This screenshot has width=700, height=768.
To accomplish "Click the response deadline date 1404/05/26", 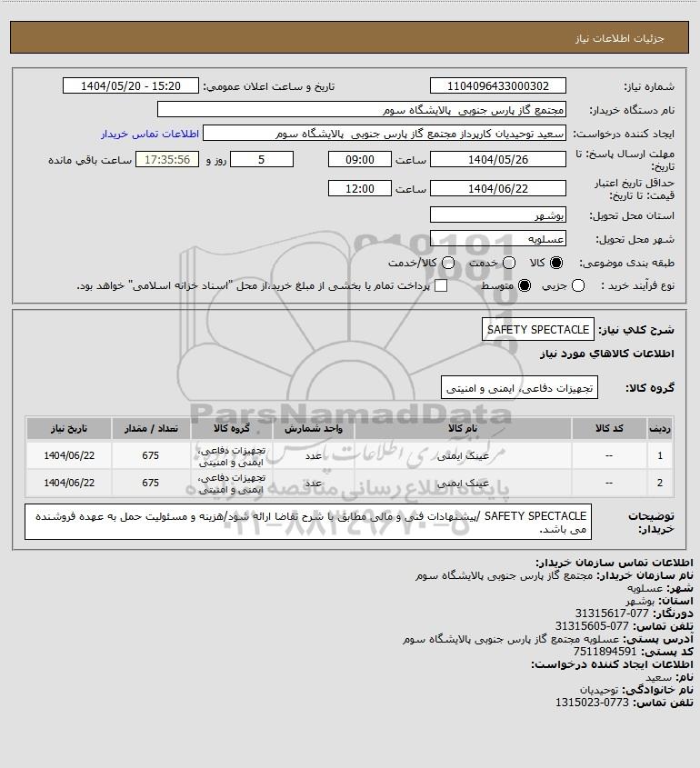I will point(497,159).
